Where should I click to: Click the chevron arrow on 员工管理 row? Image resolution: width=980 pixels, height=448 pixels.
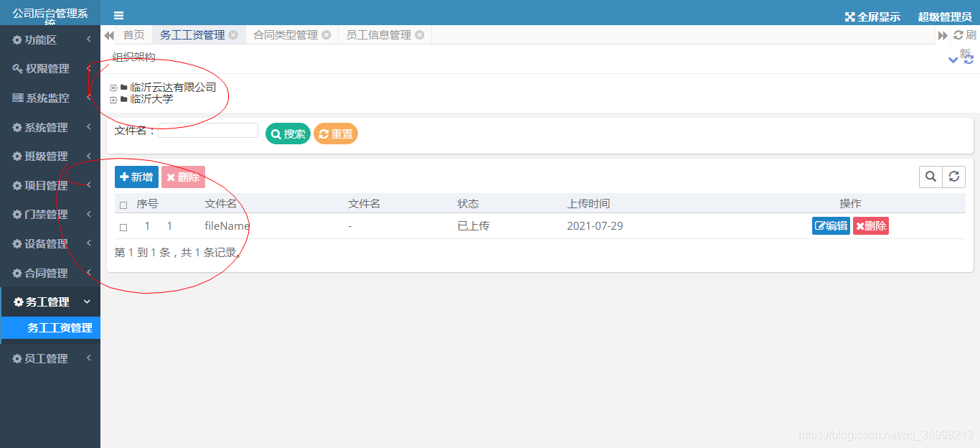(x=88, y=358)
